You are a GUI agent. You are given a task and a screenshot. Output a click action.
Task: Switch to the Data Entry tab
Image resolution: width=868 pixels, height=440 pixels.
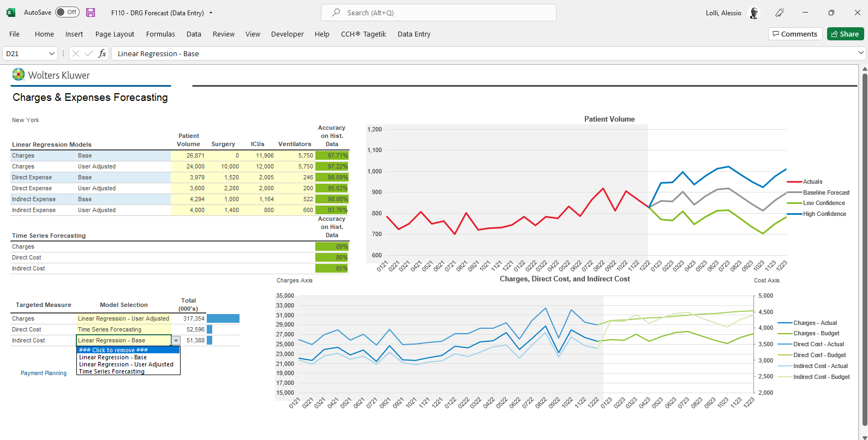pos(414,34)
